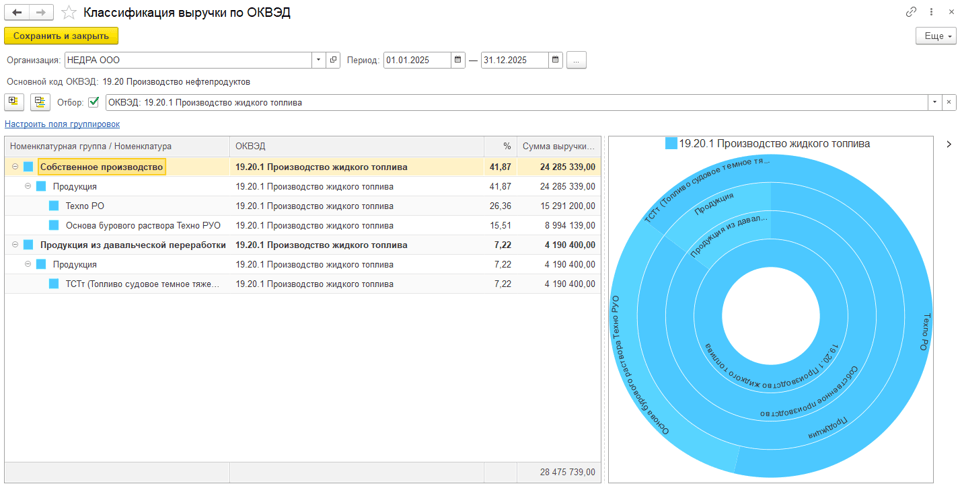Uncheck the Отбор filter checkbox
This screenshot has height=488, width=960.
[94, 102]
